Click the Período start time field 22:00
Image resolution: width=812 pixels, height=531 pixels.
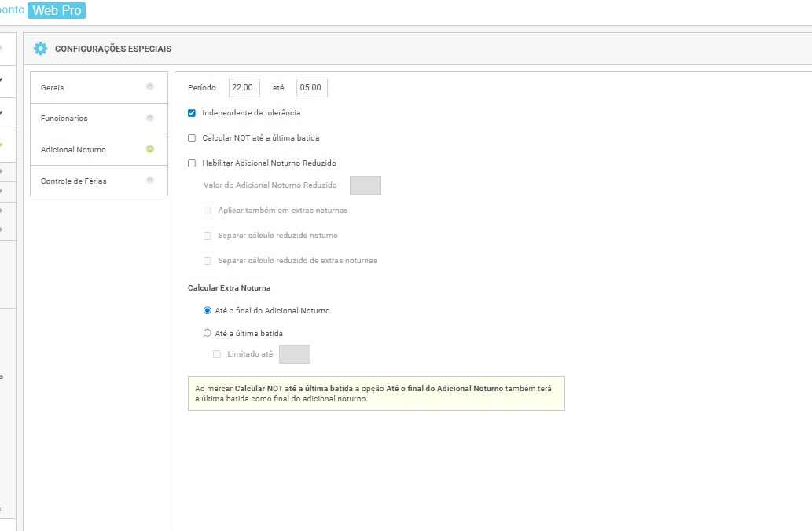coord(244,88)
